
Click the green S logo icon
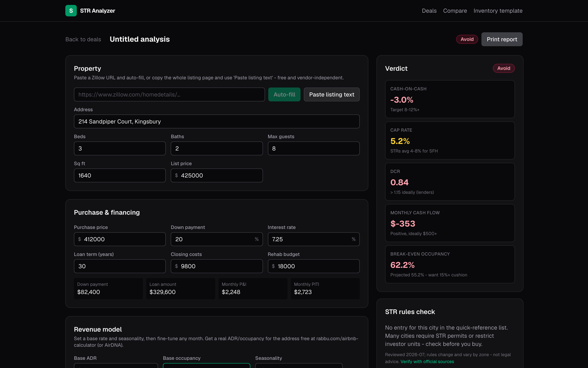[x=71, y=11]
